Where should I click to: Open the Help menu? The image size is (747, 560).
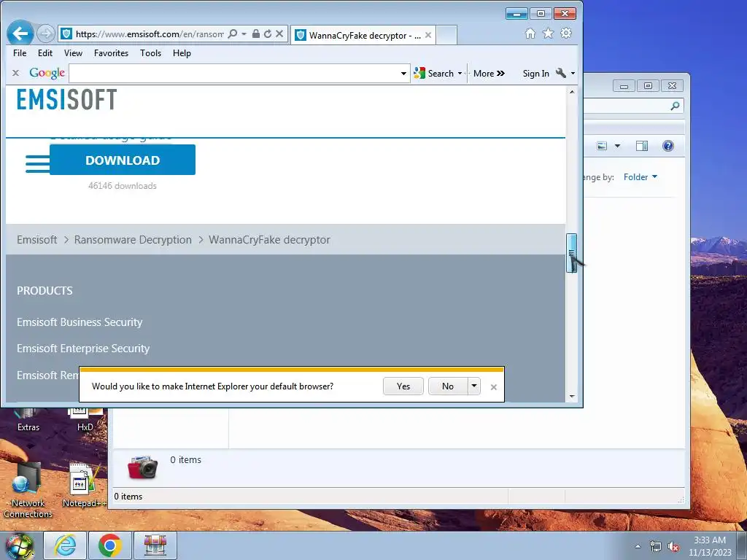click(x=182, y=53)
